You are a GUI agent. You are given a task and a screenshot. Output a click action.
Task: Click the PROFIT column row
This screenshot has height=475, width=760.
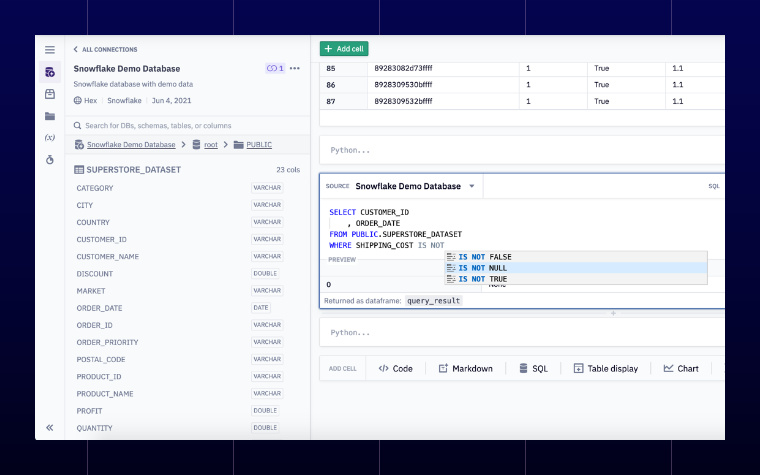tap(187, 411)
